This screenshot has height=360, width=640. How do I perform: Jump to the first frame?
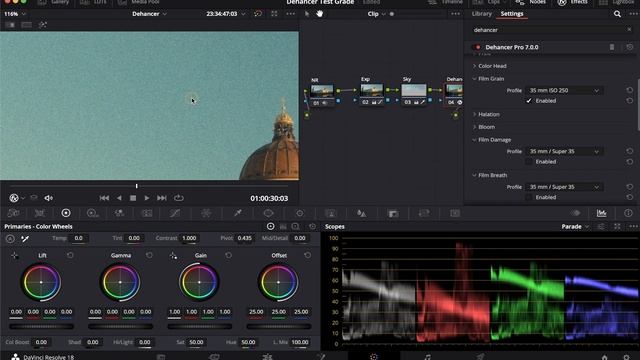pyautogui.click(x=104, y=198)
